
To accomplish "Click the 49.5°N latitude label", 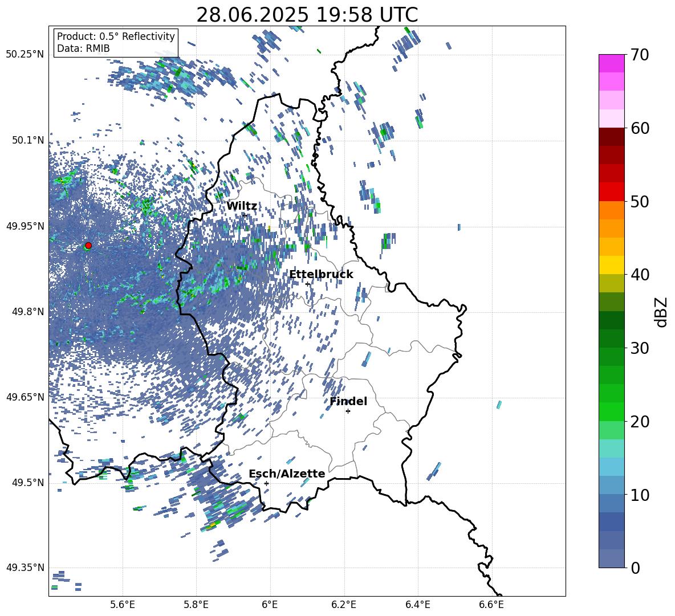I will (28, 482).
